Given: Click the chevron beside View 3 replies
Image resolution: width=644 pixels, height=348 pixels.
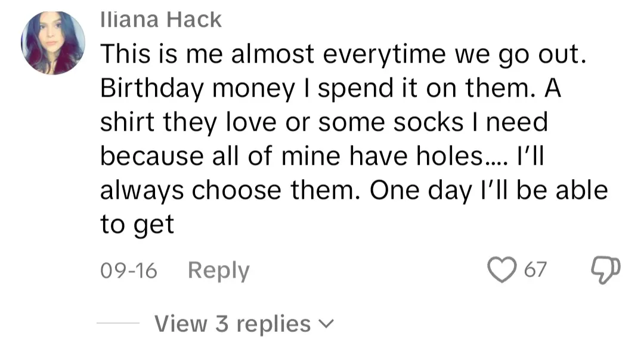Looking at the screenshot, I should pos(326,325).
